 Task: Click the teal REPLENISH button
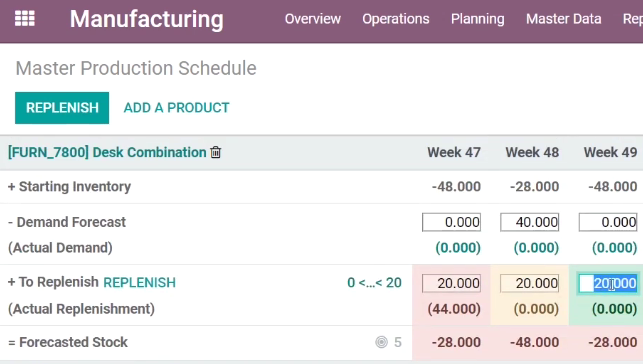coord(62,108)
